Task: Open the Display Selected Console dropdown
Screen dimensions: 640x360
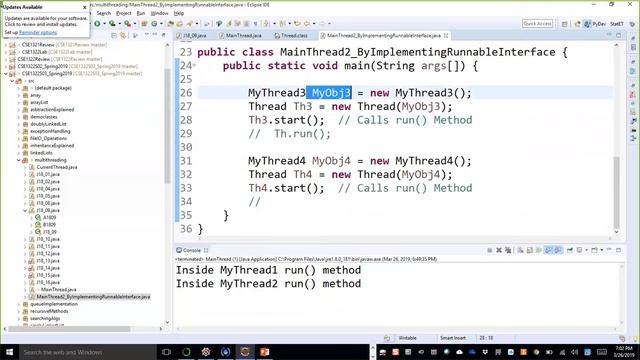Action: (x=586, y=250)
